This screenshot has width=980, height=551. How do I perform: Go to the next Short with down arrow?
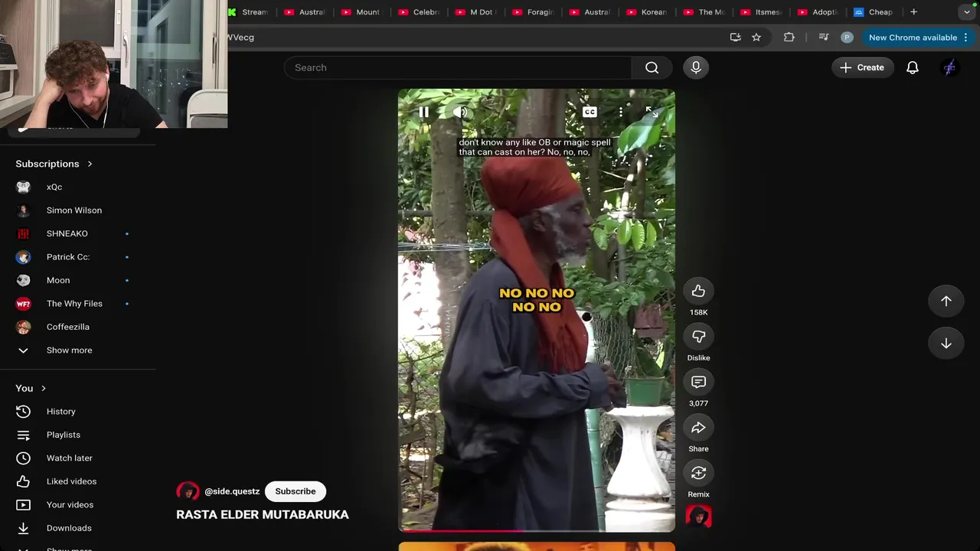point(946,344)
